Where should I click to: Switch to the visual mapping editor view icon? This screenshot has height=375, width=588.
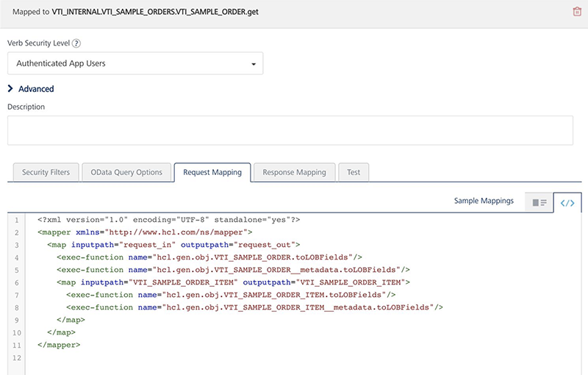pos(539,202)
